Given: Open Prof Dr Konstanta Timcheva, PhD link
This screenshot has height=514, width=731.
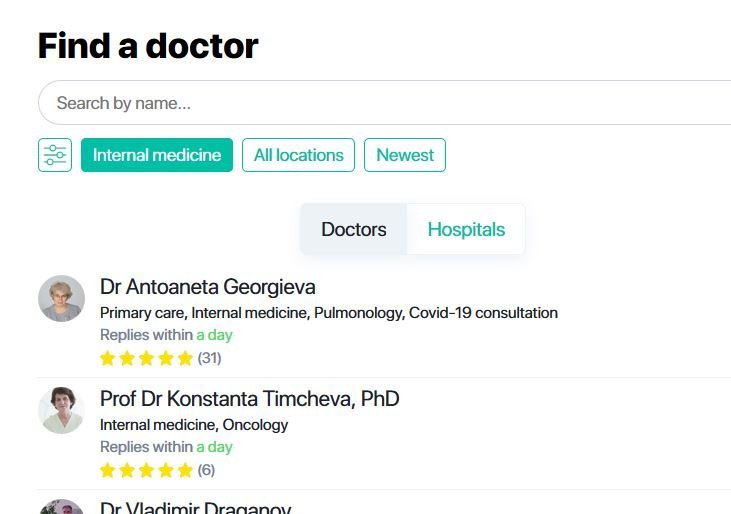Looking at the screenshot, I should [250, 399].
